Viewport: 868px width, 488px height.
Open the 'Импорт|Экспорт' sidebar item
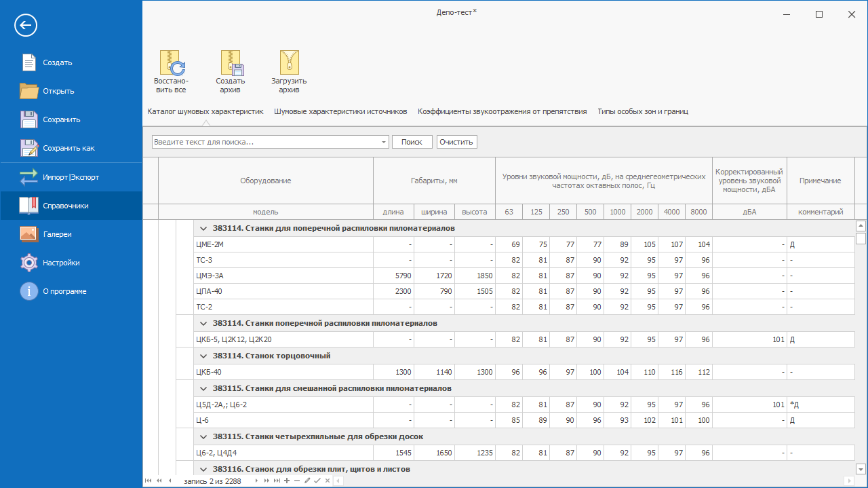click(71, 177)
